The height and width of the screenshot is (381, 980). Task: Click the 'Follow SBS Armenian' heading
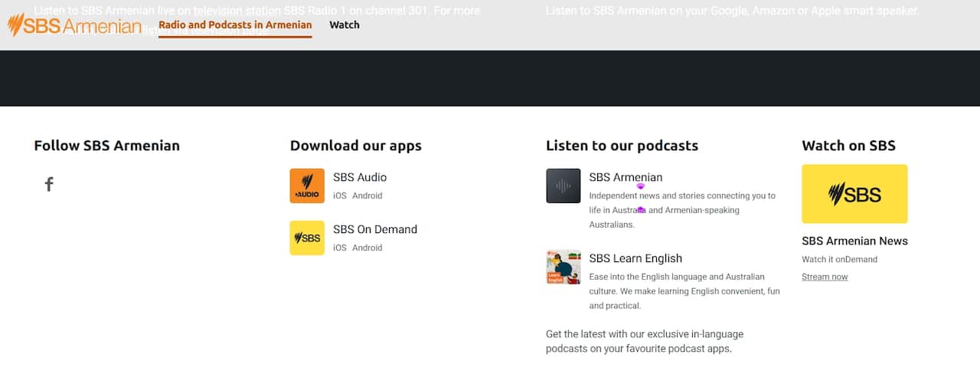[x=106, y=145]
